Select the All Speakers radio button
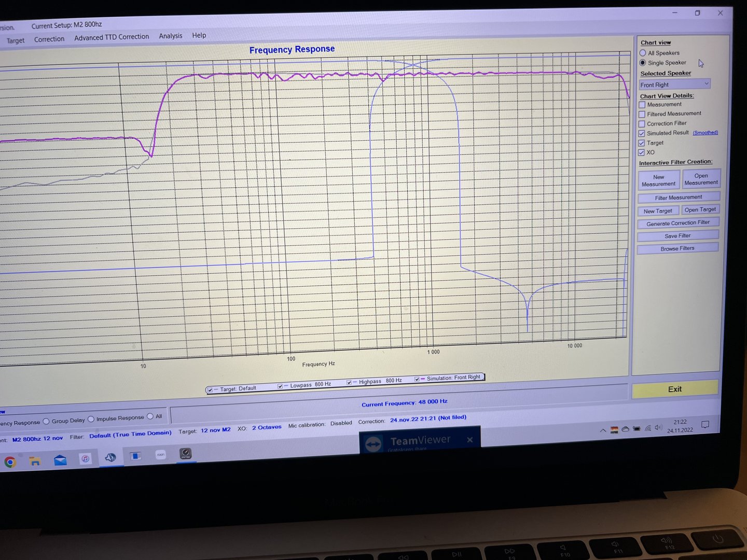This screenshot has height=560, width=747. [643, 53]
